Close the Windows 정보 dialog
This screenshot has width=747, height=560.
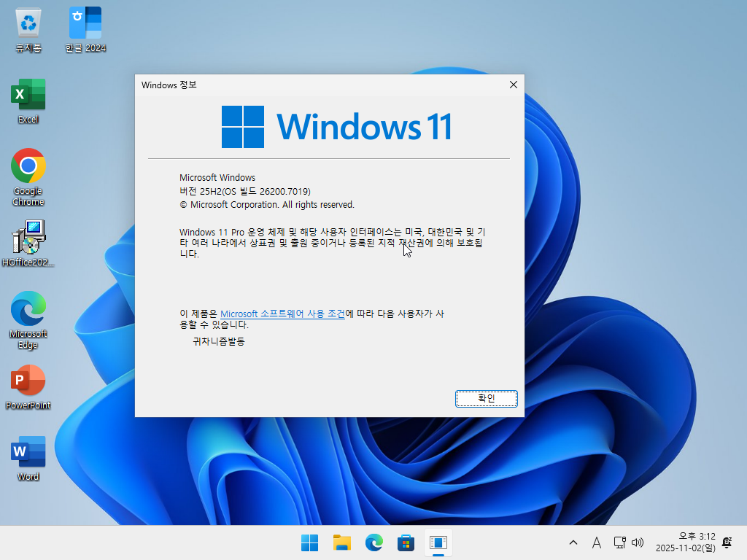(513, 85)
